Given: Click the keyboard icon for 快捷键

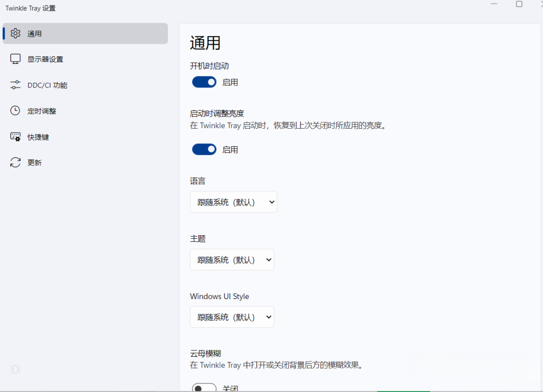Looking at the screenshot, I should (15, 137).
